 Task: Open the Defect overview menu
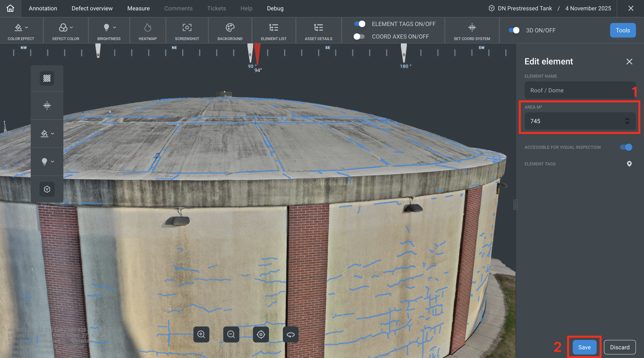tap(92, 8)
